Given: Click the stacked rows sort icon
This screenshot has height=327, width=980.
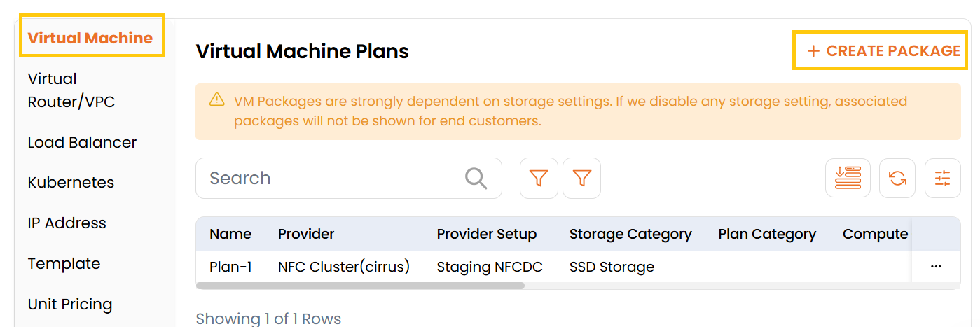Looking at the screenshot, I should [x=848, y=179].
